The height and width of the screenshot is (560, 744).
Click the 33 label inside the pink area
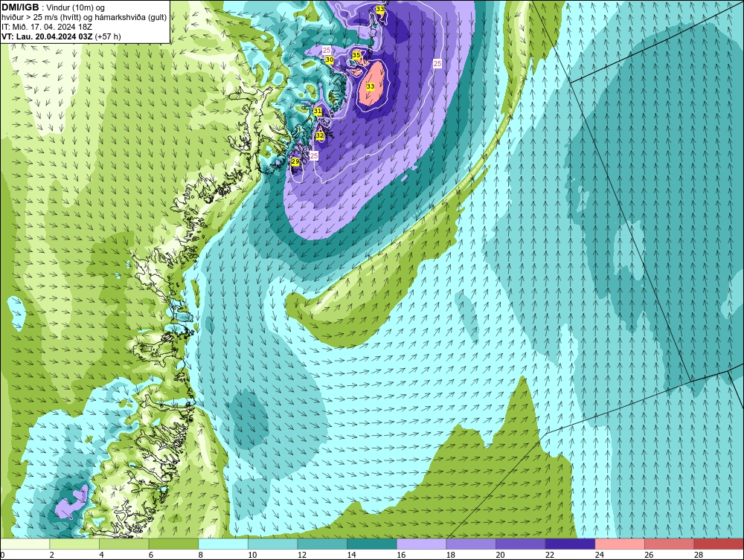click(371, 86)
